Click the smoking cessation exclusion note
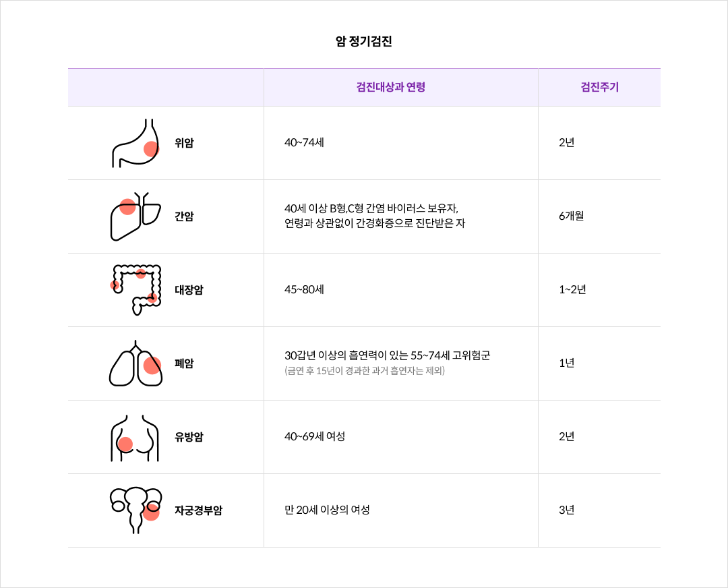 pos(365,371)
